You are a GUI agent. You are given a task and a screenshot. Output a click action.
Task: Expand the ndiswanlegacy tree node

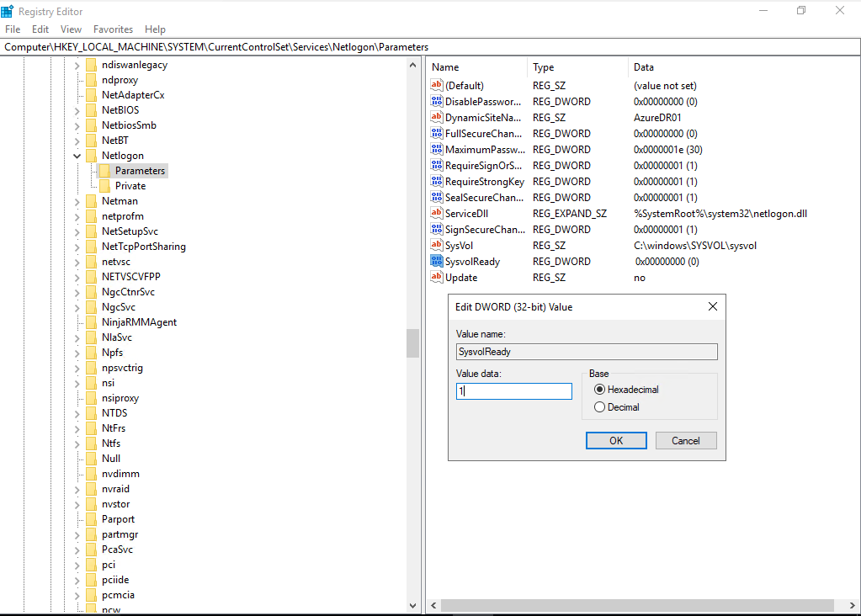77,66
